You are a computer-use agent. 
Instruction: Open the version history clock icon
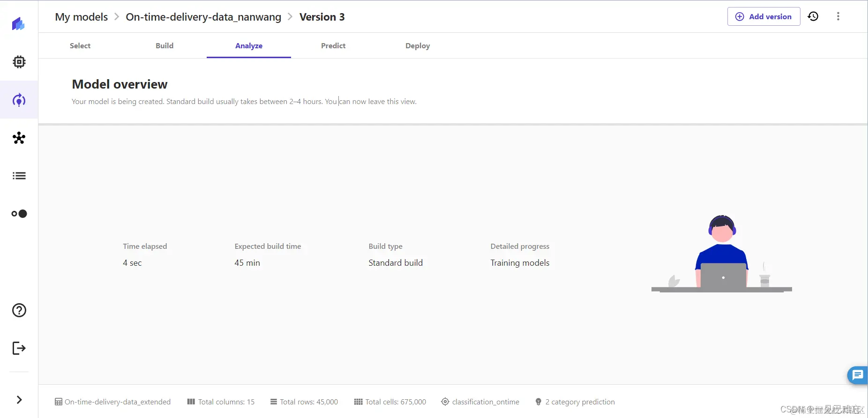coord(813,16)
